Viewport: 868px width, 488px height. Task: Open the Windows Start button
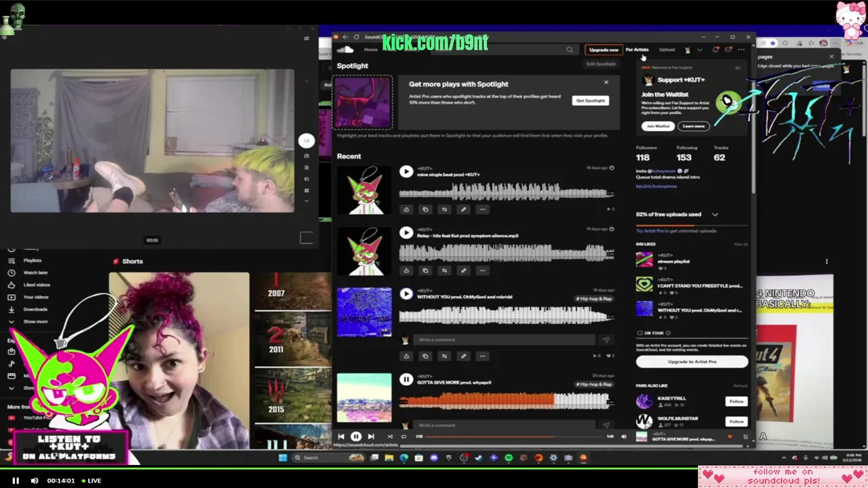coord(283,457)
